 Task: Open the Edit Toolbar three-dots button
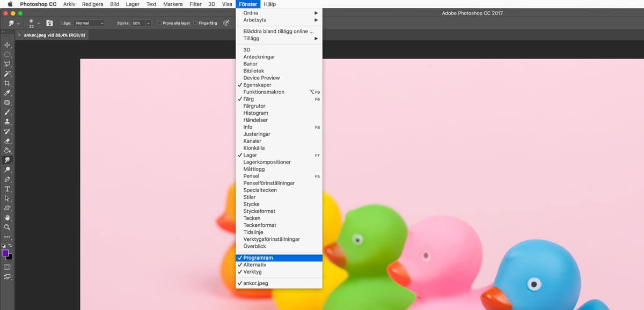tap(8, 237)
